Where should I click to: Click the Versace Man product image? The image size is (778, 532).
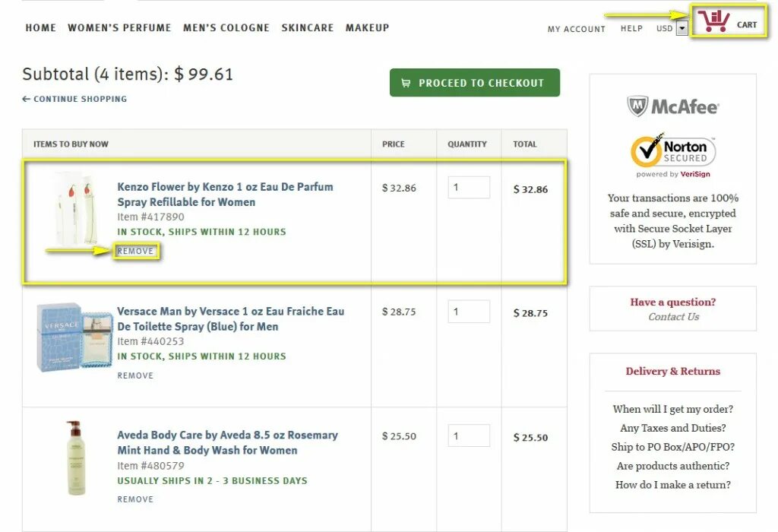[74, 337]
